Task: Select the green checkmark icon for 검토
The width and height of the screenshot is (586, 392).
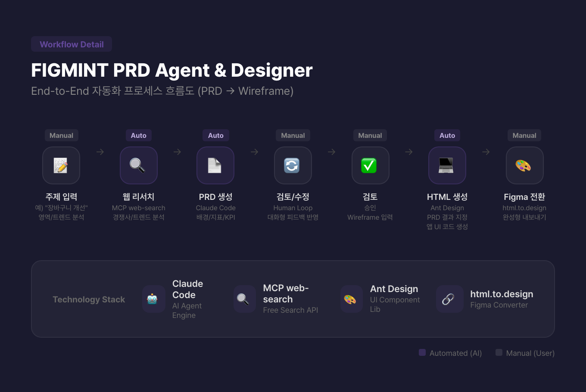Action: [x=370, y=165]
